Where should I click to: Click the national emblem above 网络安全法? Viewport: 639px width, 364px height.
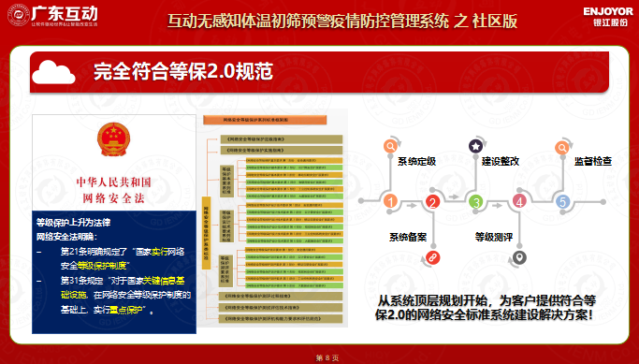pyautogui.click(x=114, y=139)
